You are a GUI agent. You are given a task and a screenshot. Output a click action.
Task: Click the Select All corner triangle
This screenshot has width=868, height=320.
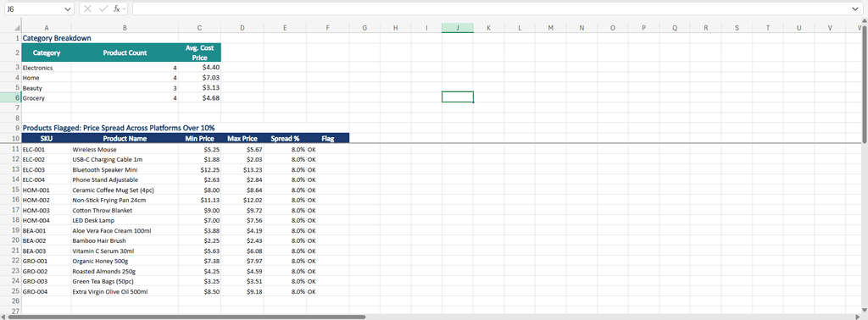click(x=17, y=28)
